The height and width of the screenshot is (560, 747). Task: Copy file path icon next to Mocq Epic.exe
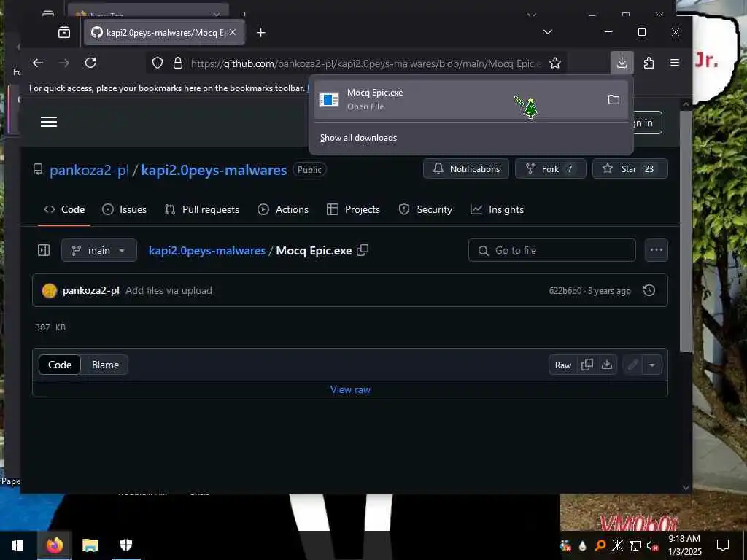(x=363, y=250)
